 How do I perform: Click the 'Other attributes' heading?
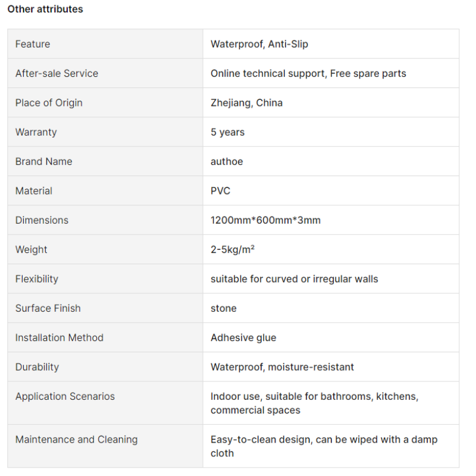45,9
